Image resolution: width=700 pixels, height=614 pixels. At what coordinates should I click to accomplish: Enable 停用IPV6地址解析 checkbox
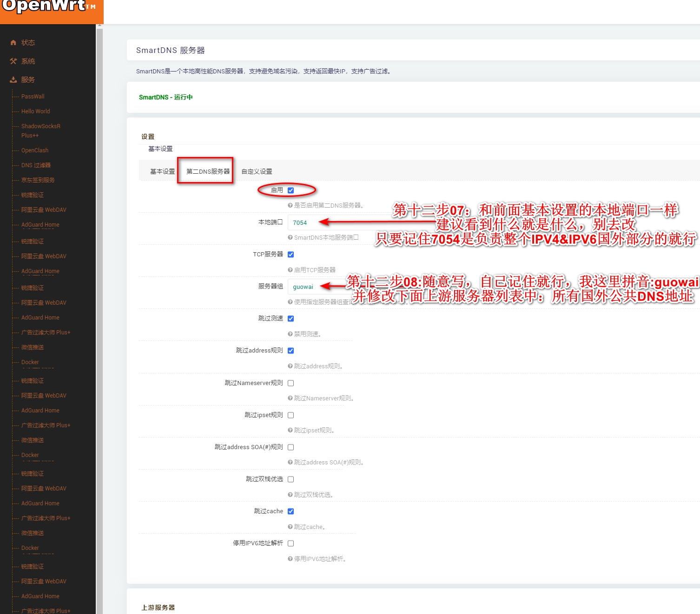291,543
